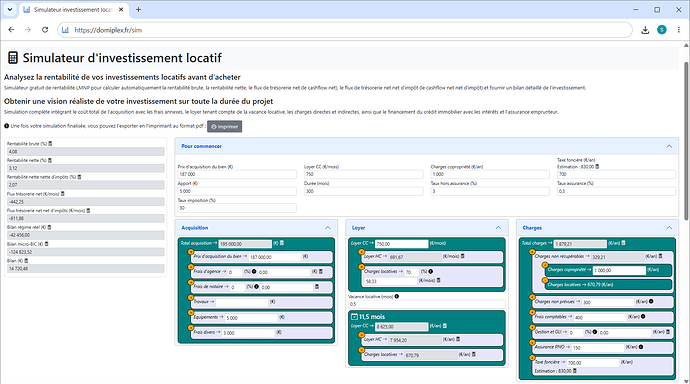Click the Acquisition panel heading
Screen dimensions: 690x384
click(x=195, y=228)
